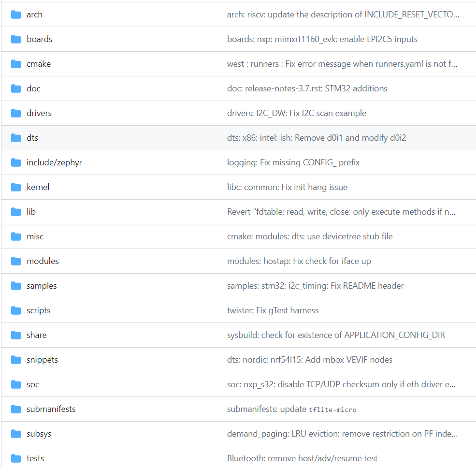Screen dimensions: 476x469
Task: Click the folder icon beside boards
Action: pos(16,39)
